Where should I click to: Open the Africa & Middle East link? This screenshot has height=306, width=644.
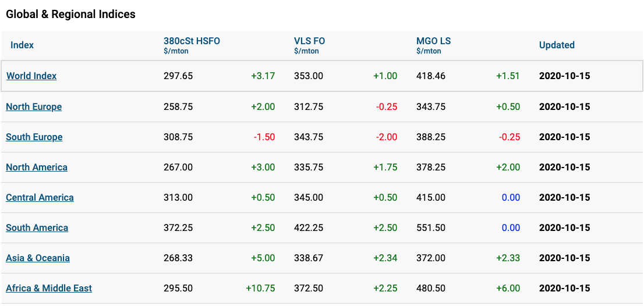click(49, 289)
